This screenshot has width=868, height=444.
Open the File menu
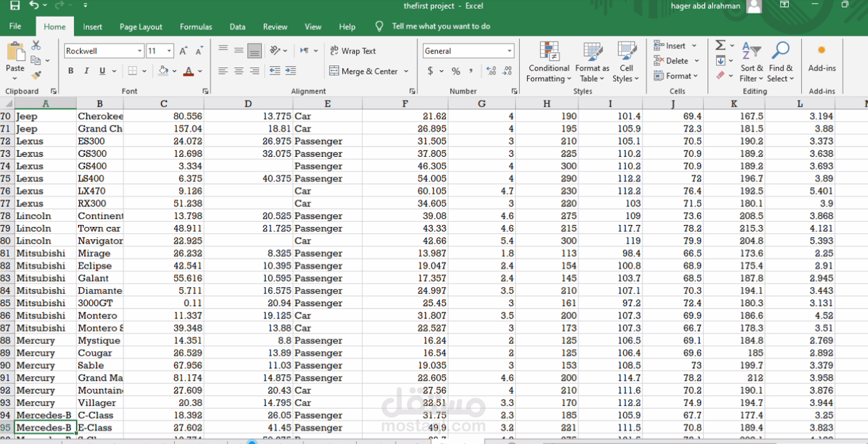click(x=15, y=26)
